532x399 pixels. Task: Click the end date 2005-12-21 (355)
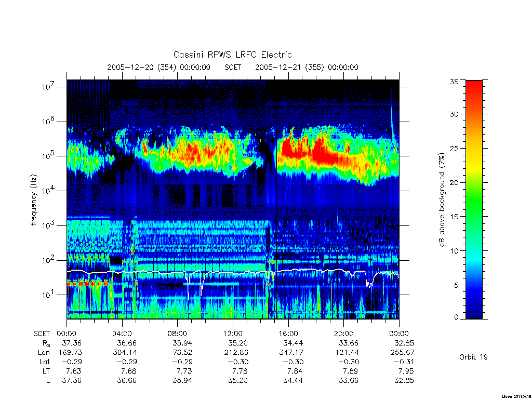[x=289, y=67]
